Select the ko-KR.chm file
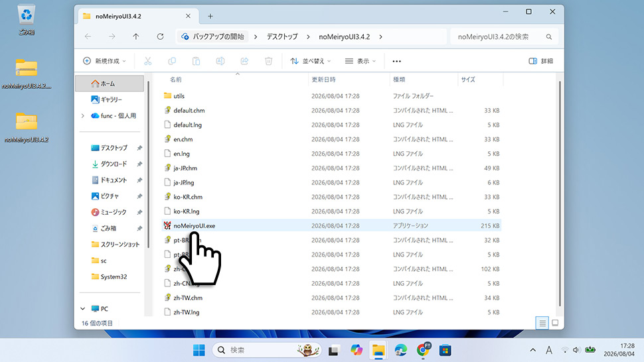Image resolution: width=644 pixels, height=362 pixels. (x=332, y=197)
